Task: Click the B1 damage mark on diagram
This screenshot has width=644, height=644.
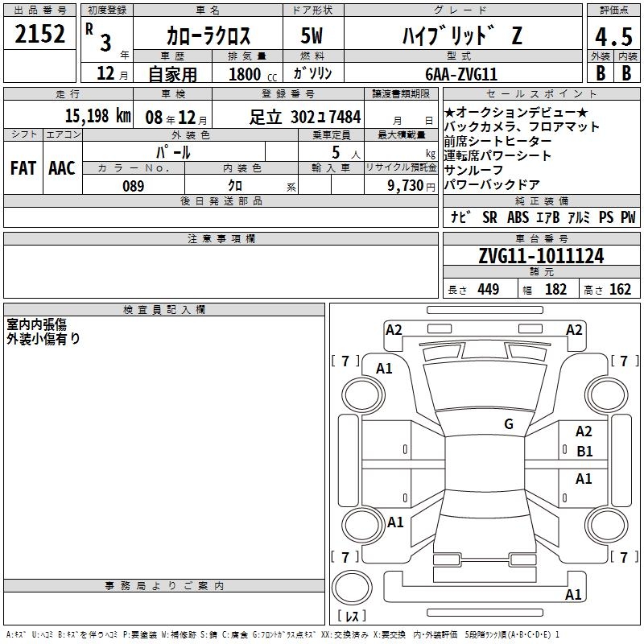Action: (584, 452)
